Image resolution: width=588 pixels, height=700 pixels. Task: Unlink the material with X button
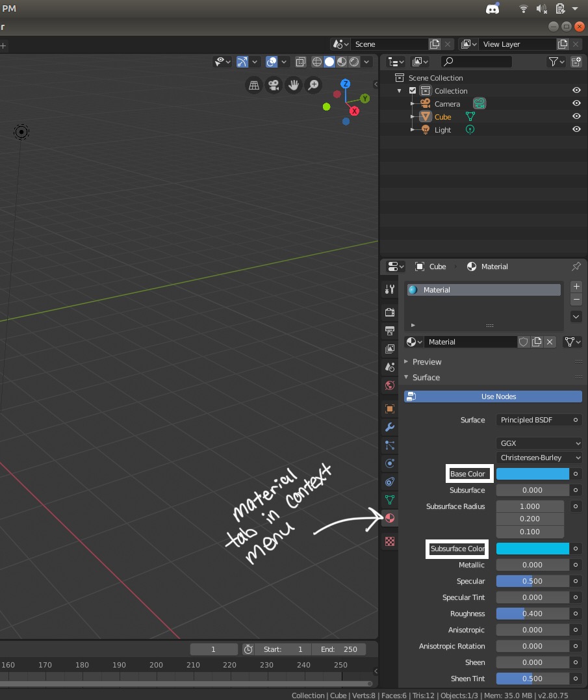pos(550,342)
